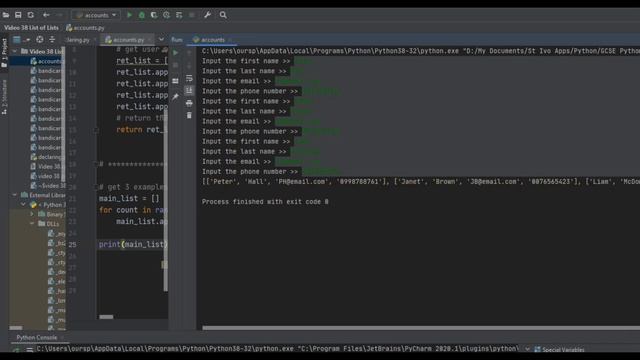Select the 'Video 38 Lis' root folder
Image resolution: width=640 pixels, height=360 pixels.
tap(42, 51)
